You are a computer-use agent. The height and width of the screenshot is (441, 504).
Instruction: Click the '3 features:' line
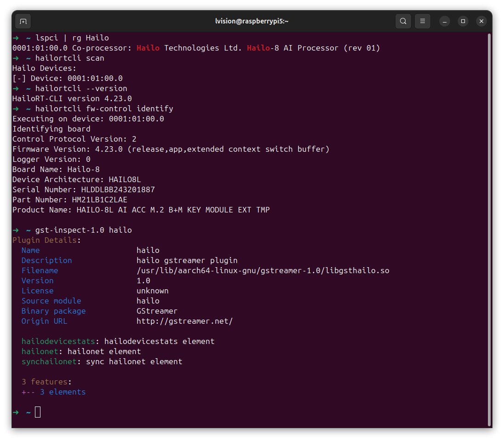(46, 382)
